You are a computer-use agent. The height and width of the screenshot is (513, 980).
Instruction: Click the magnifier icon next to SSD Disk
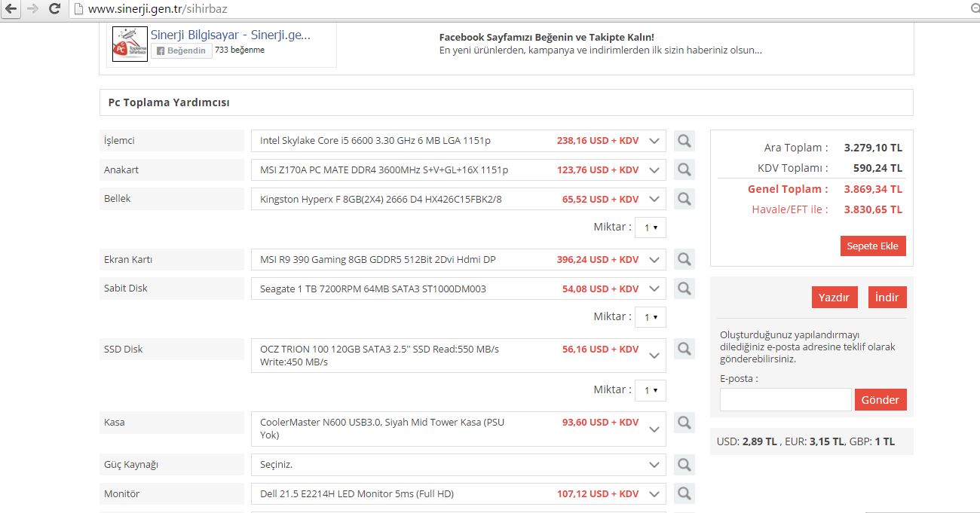tap(684, 349)
